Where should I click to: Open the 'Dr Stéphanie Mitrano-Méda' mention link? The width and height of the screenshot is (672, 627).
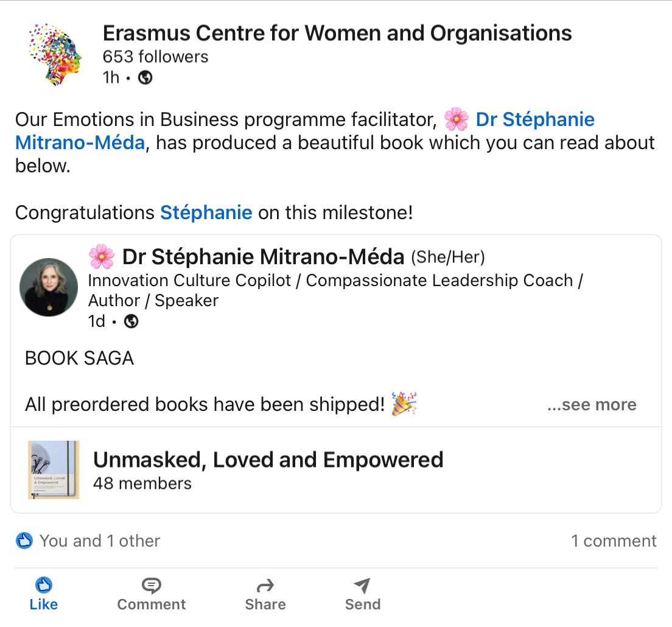coord(535,119)
